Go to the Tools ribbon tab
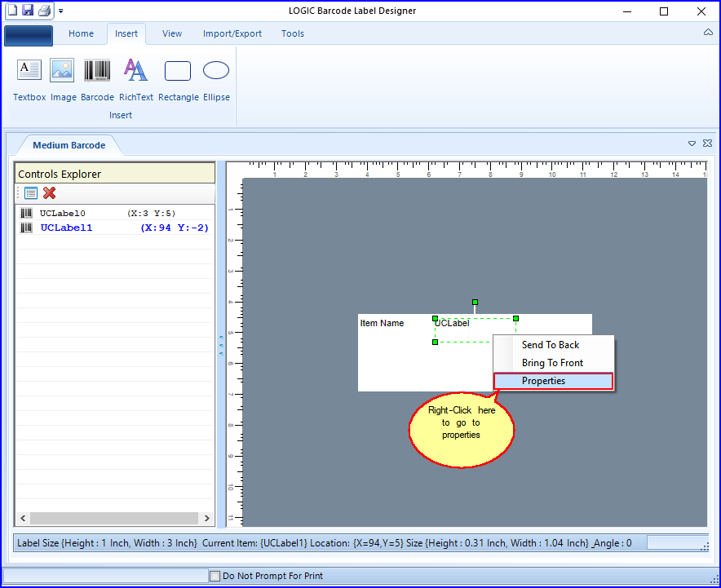This screenshot has height=588, width=721. click(x=293, y=33)
